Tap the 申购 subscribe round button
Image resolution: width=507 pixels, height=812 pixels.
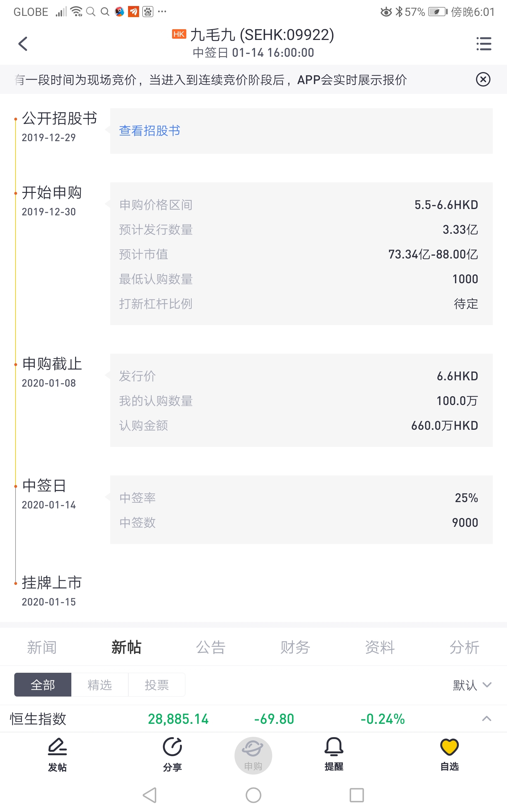(x=253, y=755)
